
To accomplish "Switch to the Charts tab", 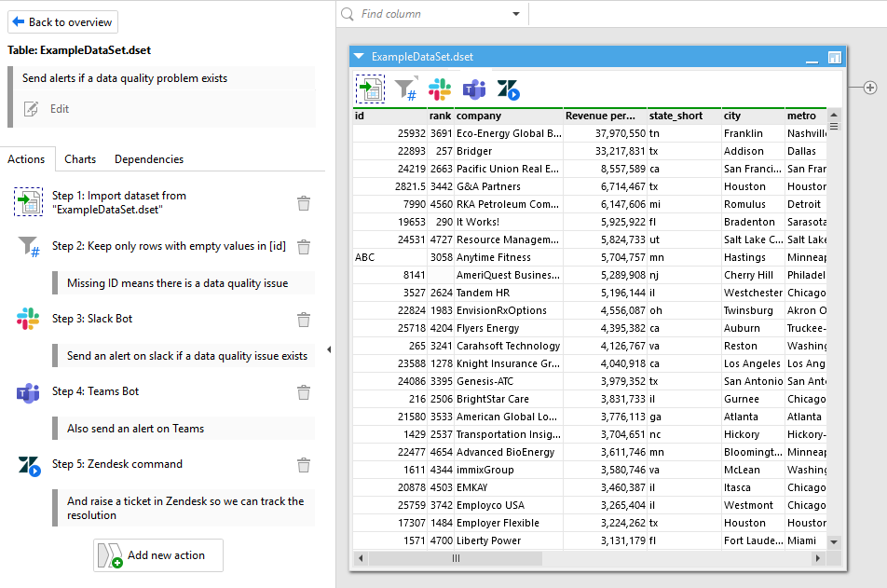I will pyautogui.click(x=80, y=159).
